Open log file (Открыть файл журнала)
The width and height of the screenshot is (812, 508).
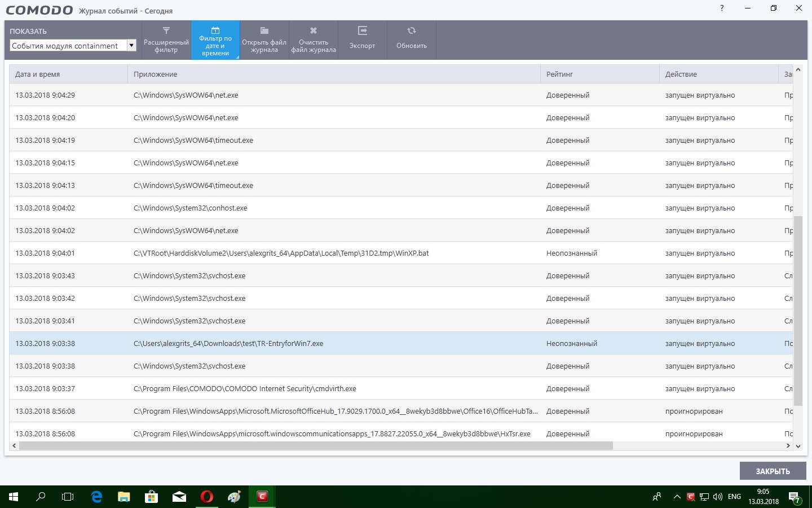264,40
